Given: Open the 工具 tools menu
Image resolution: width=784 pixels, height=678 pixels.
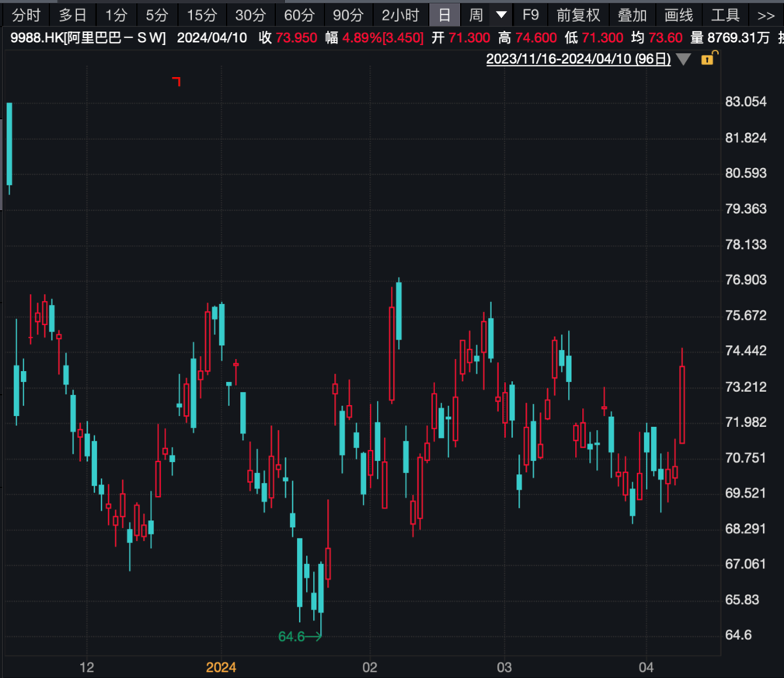Looking at the screenshot, I should [x=725, y=15].
